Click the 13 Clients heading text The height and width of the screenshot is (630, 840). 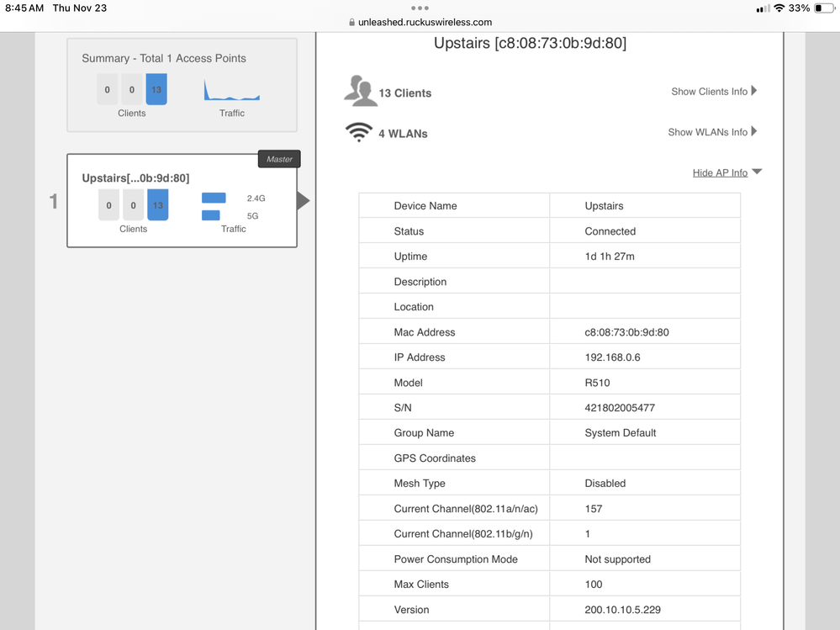404,93
